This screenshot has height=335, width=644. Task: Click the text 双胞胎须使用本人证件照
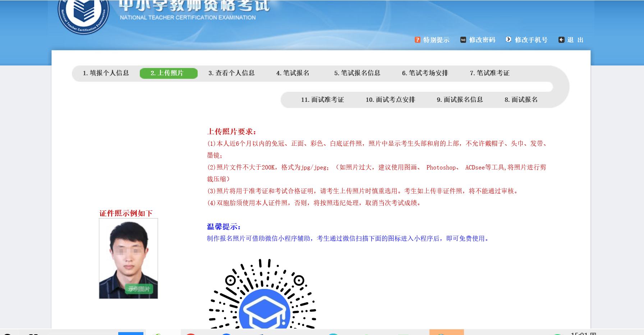(x=252, y=203)
